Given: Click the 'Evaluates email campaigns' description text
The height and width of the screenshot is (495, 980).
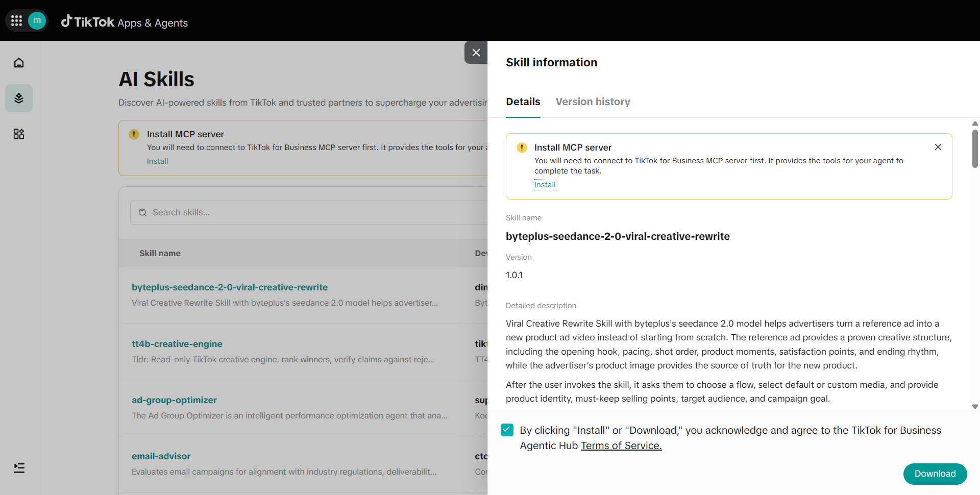Looking at the screenshot, I should tap(284, 472).
